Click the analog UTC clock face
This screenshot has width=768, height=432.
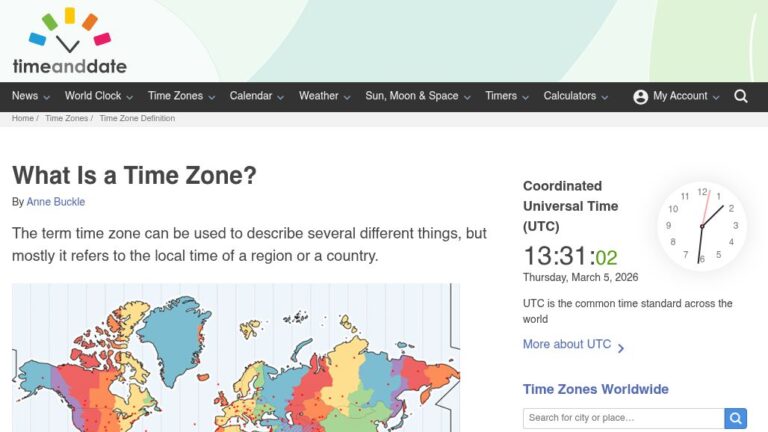pos(702,226)
